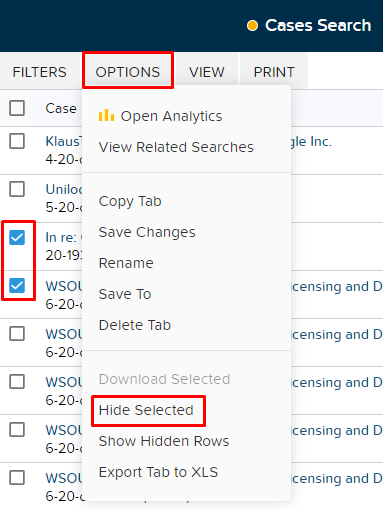Open the Uniloc case link
The image size is (383, 510).
coord(64,189)
